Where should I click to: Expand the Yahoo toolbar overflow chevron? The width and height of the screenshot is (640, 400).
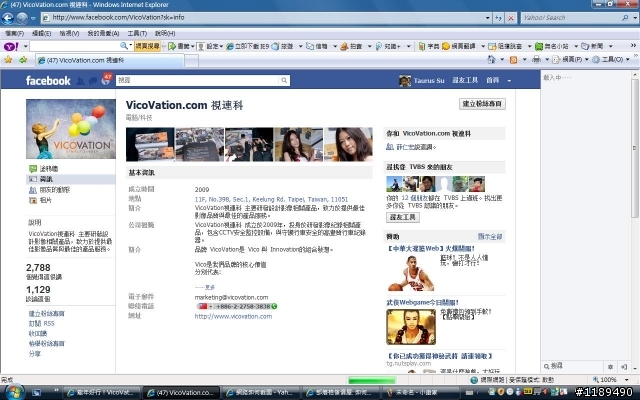(633, 46)
